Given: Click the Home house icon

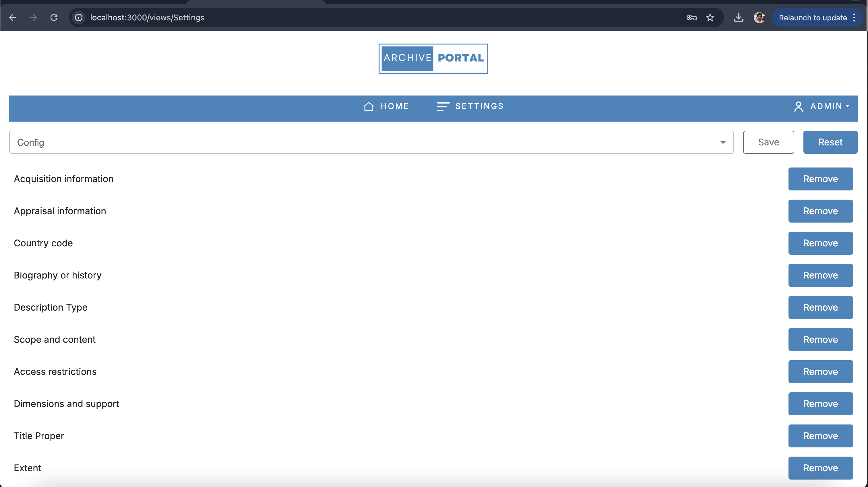Looking at the screenshot, I should 369,106.
